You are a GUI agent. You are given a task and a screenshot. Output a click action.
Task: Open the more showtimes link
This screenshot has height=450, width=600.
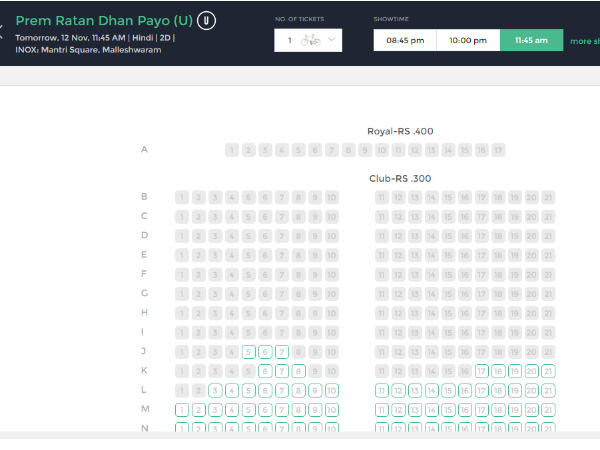[584, 41]
